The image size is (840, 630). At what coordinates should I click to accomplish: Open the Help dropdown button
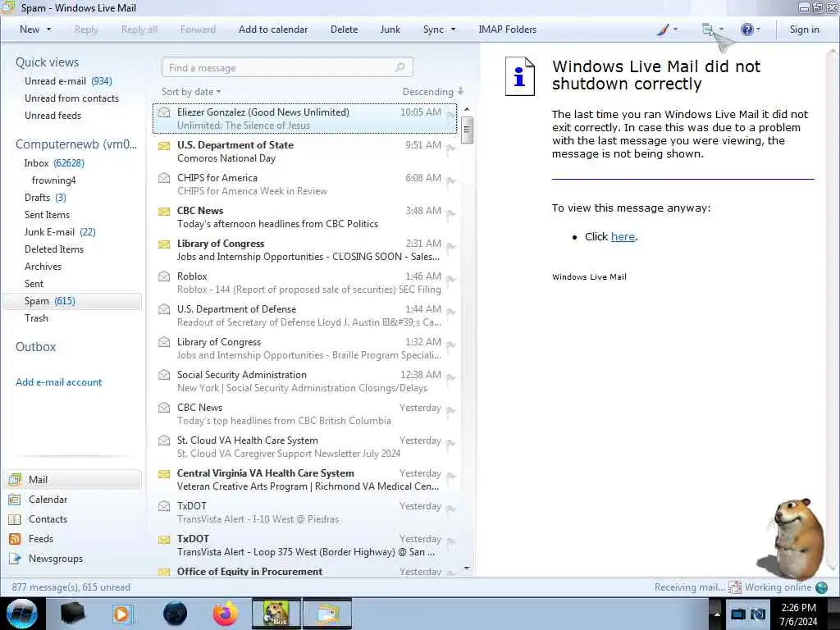[x=751, y=30]
